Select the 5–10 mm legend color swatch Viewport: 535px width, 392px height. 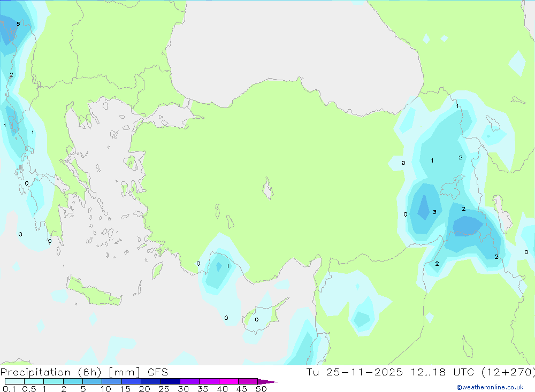click(93, 381)
